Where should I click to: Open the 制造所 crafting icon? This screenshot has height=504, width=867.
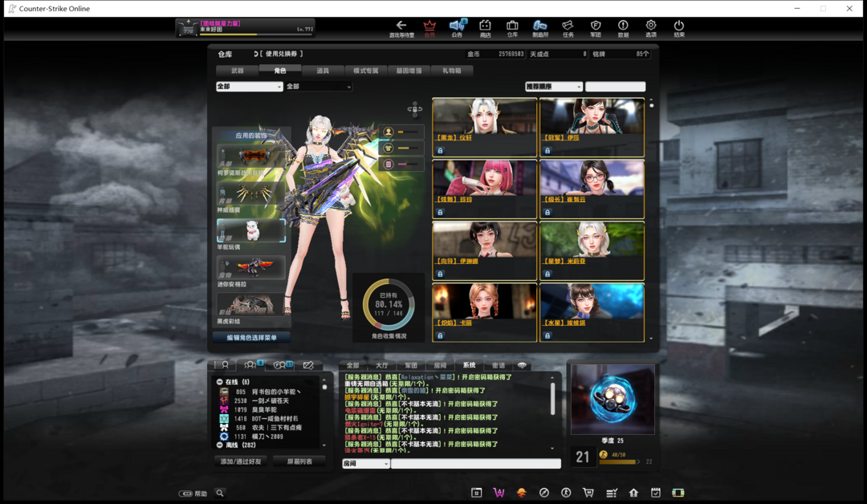[540, 28]
